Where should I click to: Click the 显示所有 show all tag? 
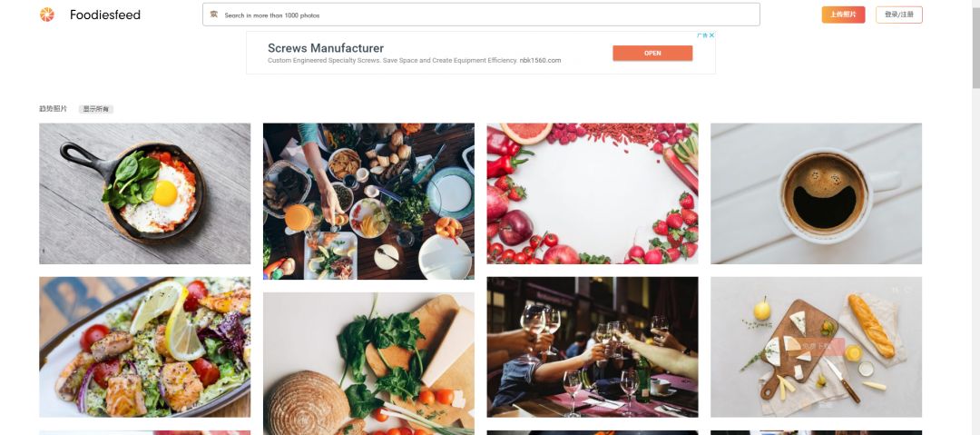coord(96,109)
